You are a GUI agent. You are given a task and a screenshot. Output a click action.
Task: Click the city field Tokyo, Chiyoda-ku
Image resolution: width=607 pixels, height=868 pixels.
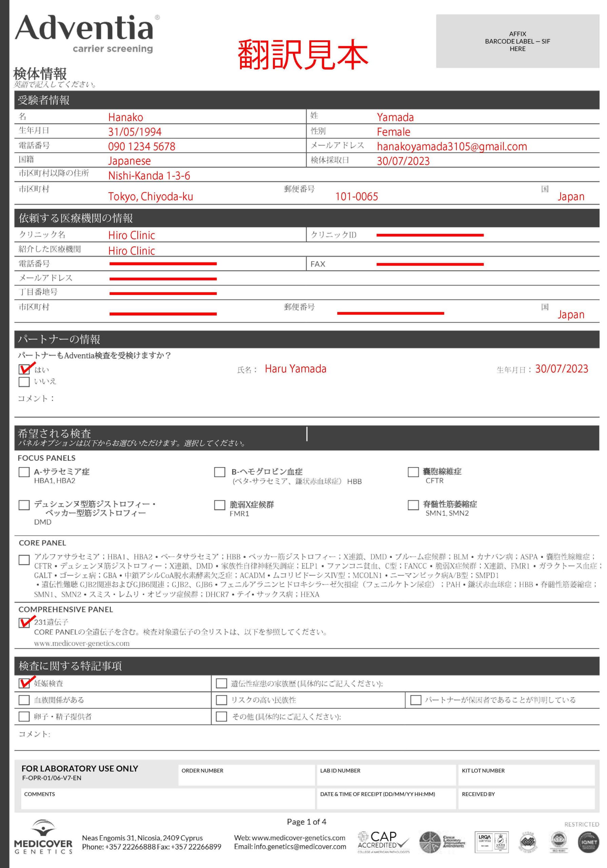(x=151, y=197)
